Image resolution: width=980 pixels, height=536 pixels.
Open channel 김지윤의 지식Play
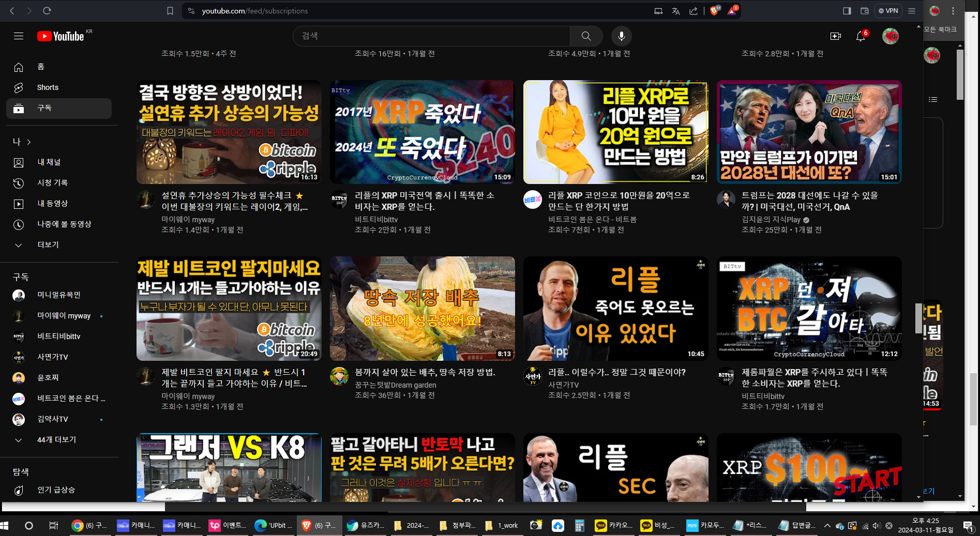point(771,220)
